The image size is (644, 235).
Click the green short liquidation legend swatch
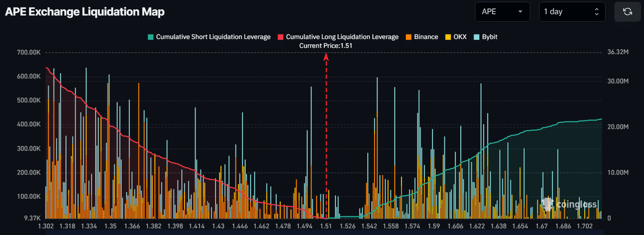coord(151,37)
